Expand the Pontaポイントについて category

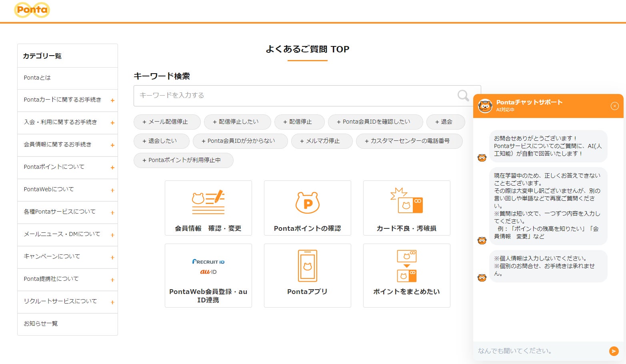point(67,167)
